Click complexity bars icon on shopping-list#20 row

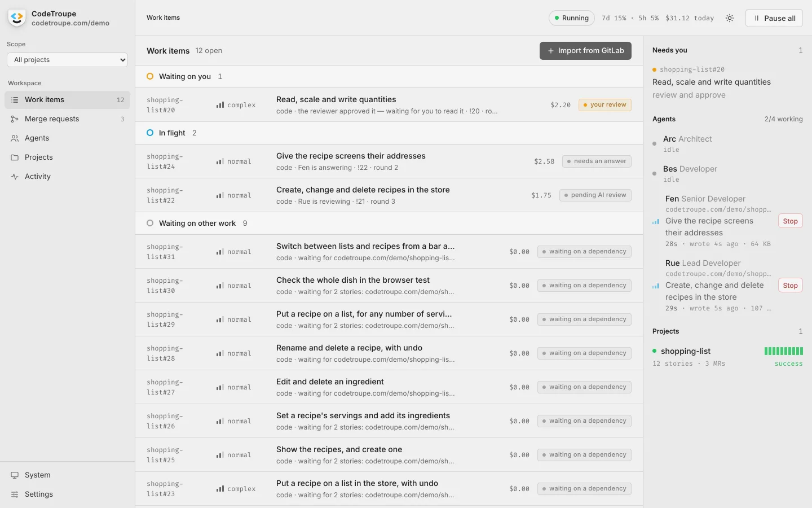[x=220, y=105]
